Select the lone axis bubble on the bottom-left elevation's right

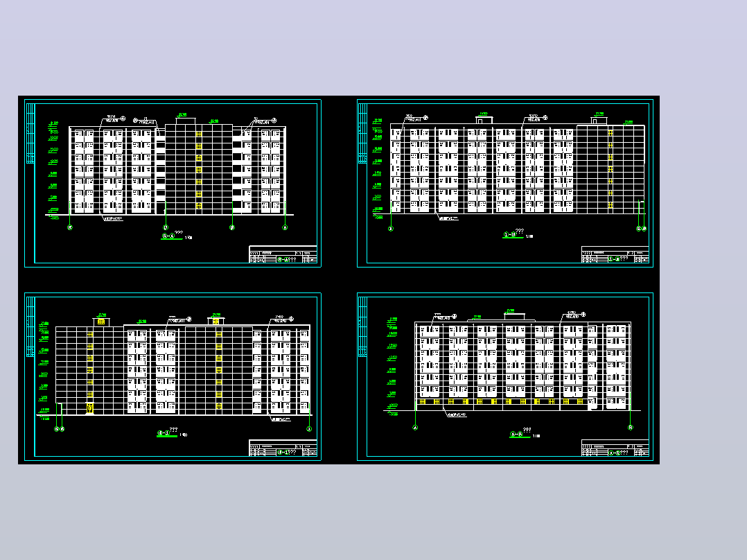point(309,429)
